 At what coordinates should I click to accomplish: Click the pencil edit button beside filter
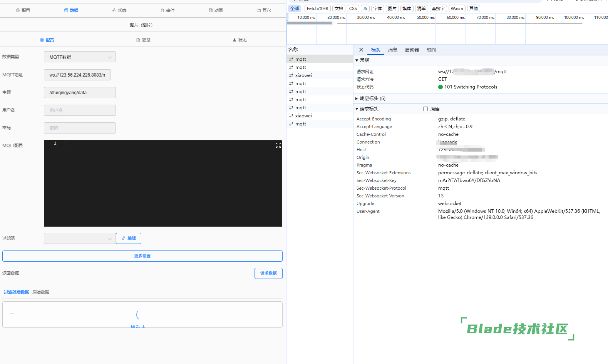[129, 238]
